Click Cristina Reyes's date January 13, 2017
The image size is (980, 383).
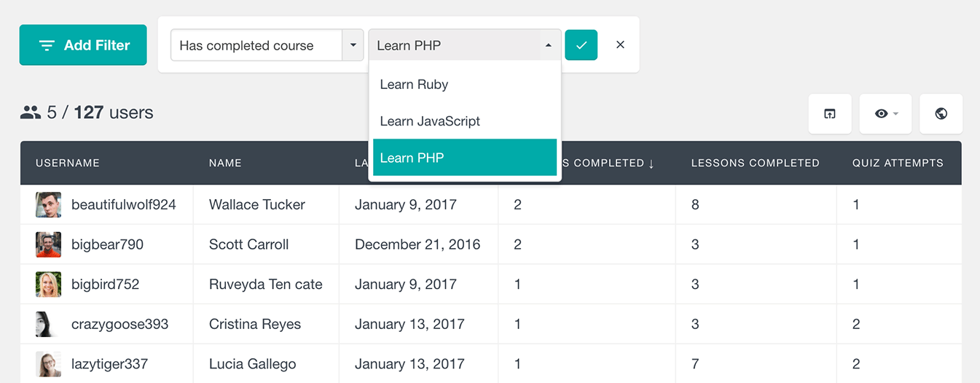coord(409,324)
